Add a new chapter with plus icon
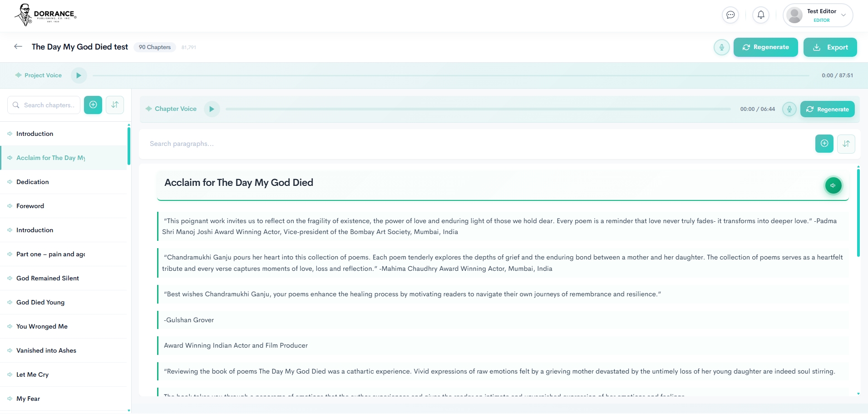 (93, 105)
